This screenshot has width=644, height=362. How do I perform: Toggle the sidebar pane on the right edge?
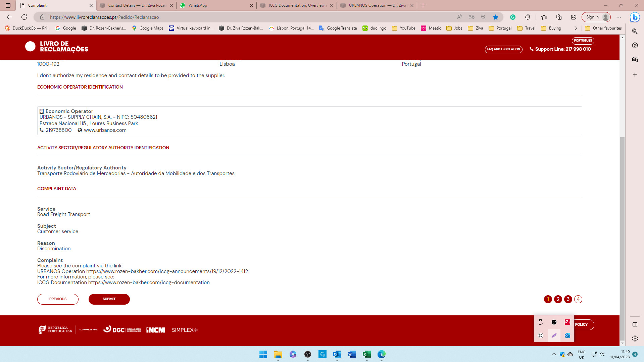point(634,324)
